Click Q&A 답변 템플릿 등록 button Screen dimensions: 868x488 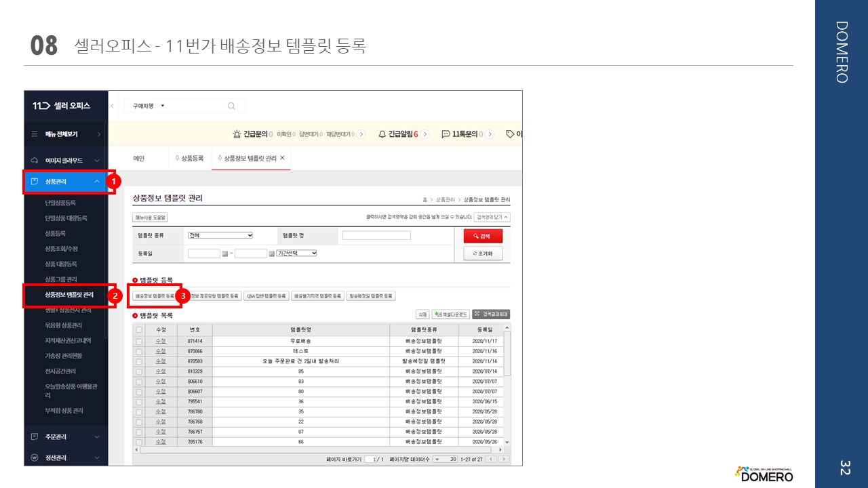coord(266,296)
